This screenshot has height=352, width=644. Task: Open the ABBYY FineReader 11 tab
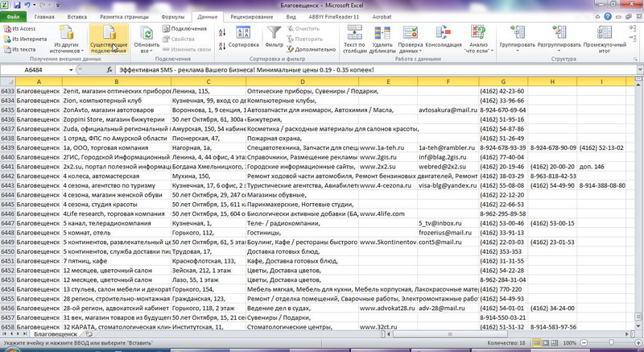(334, 17)
